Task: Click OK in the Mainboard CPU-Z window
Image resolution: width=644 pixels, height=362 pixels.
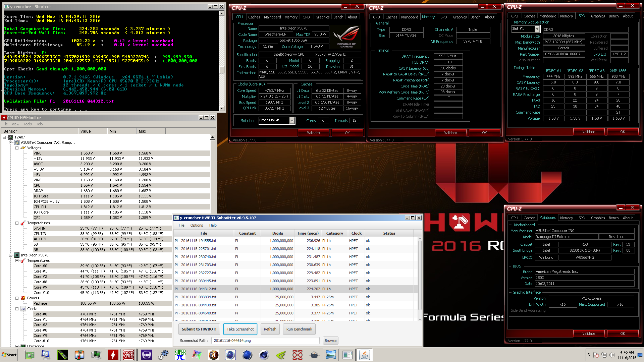Action: 623,334
